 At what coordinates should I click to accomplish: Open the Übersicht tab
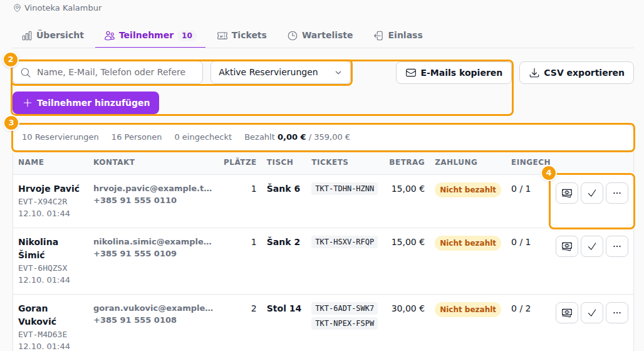(53, 35)
